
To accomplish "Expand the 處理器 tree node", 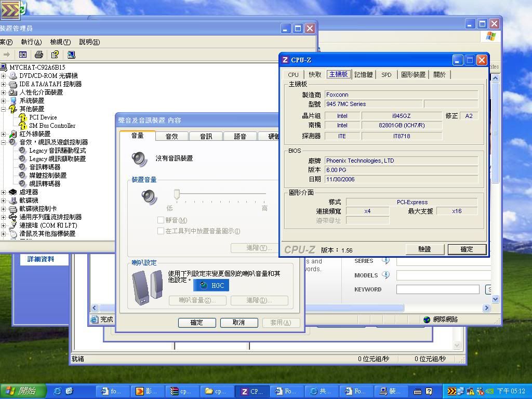I will coord(4,192).
